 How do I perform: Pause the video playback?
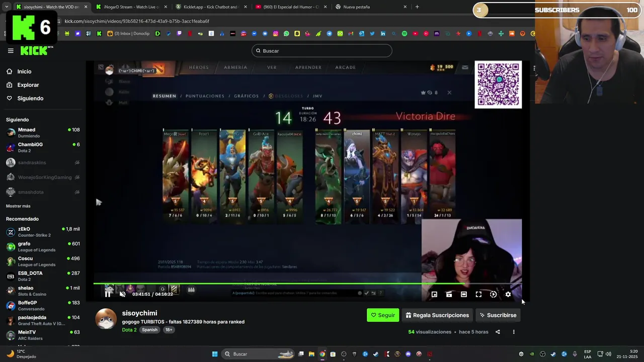click(108, 294)
